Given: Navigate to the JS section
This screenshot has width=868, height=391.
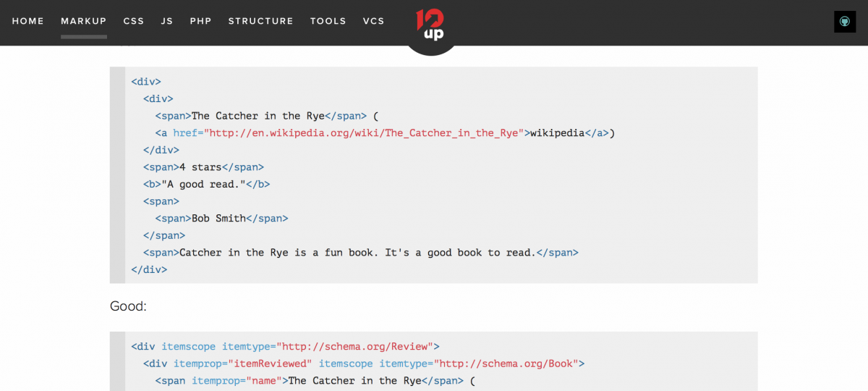Looking at the screenshot, I should pyautogui.click(x=167, y=21).
